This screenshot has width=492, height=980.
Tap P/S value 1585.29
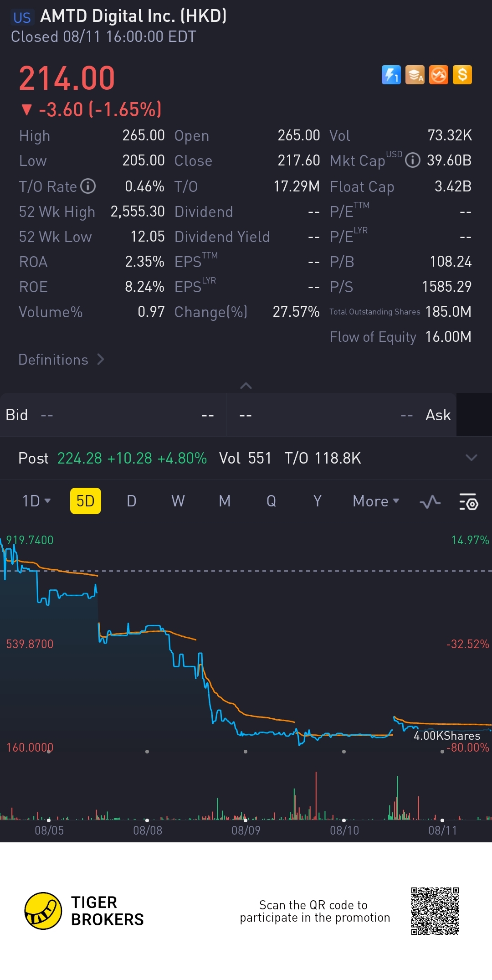point(447,287)
